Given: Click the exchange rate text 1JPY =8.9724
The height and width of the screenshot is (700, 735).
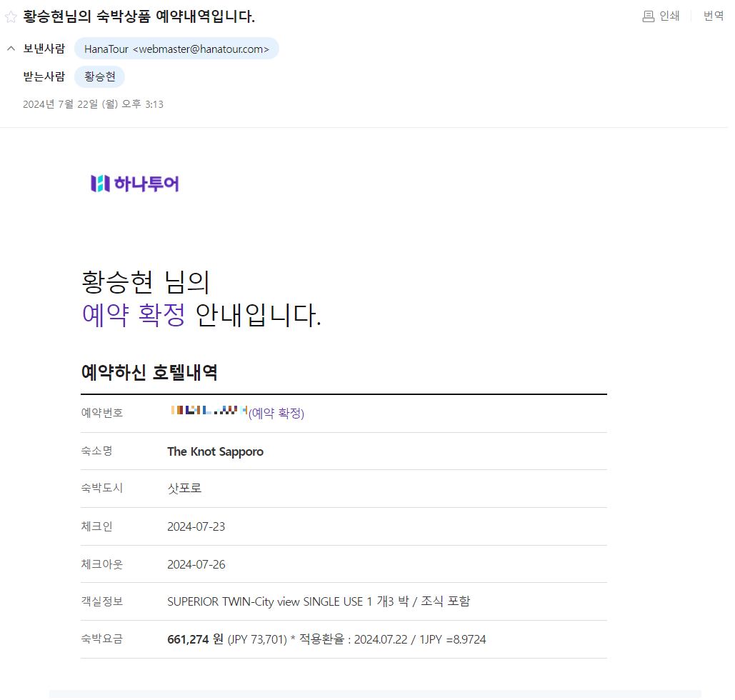Looking at the screenshot, I should tap(452, 639).
